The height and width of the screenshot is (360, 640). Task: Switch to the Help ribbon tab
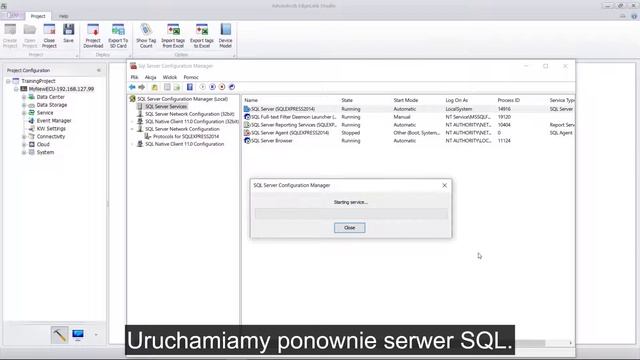tap(63, 16)
